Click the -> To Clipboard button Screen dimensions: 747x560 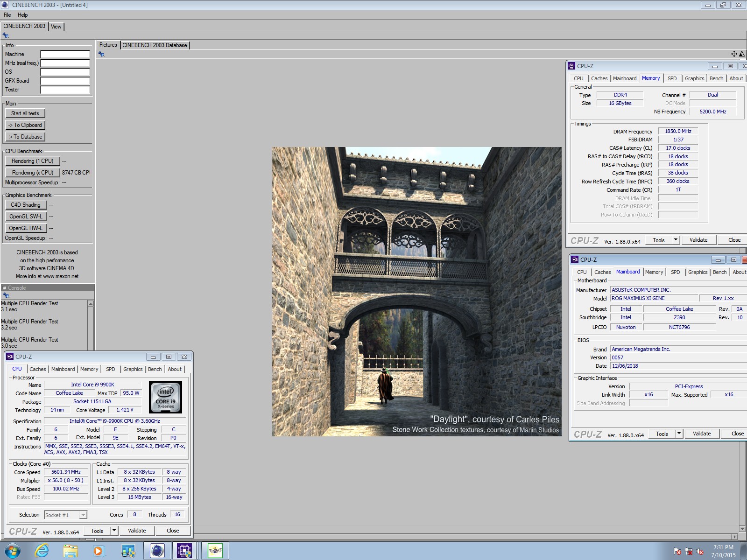tap(25, 125)
